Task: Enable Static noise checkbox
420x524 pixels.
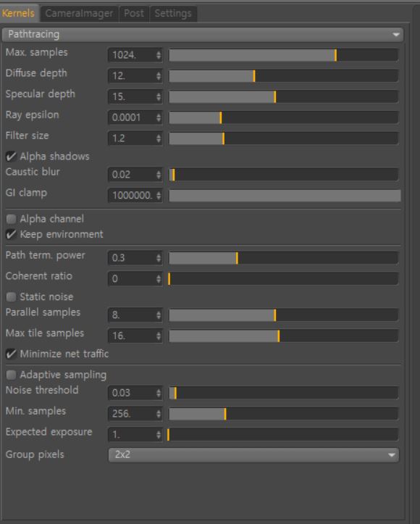Action: [11, 296]
